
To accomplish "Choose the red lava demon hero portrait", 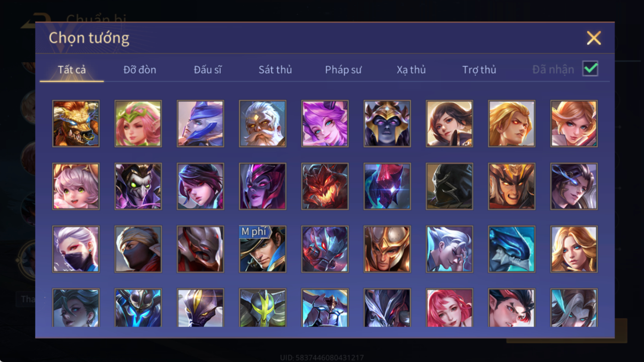I will coord(325,186).
